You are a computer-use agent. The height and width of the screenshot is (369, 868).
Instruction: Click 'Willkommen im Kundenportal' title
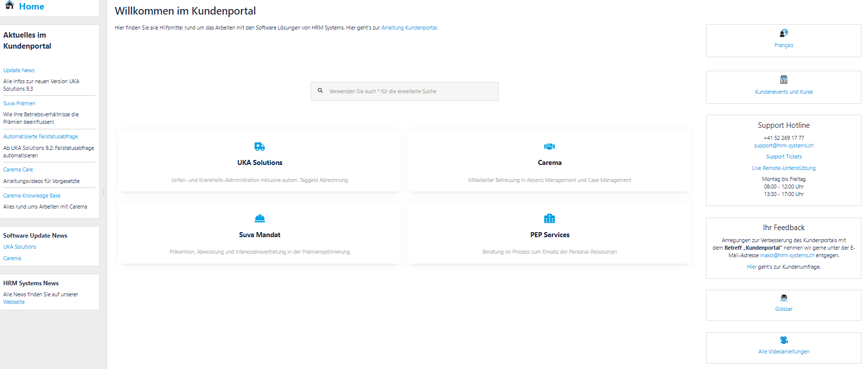(x=185, y=11)
